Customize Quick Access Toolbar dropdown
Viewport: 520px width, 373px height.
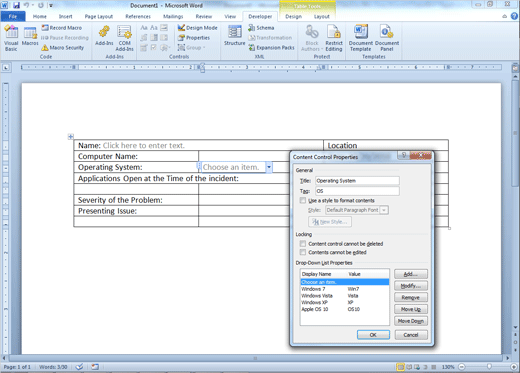click(x=51, y=5)
